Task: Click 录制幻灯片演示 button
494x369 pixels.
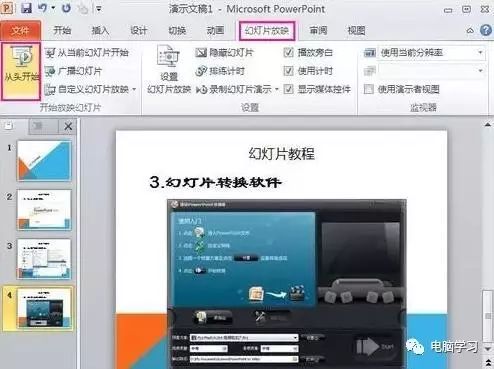Action: [x=234, y=89]
